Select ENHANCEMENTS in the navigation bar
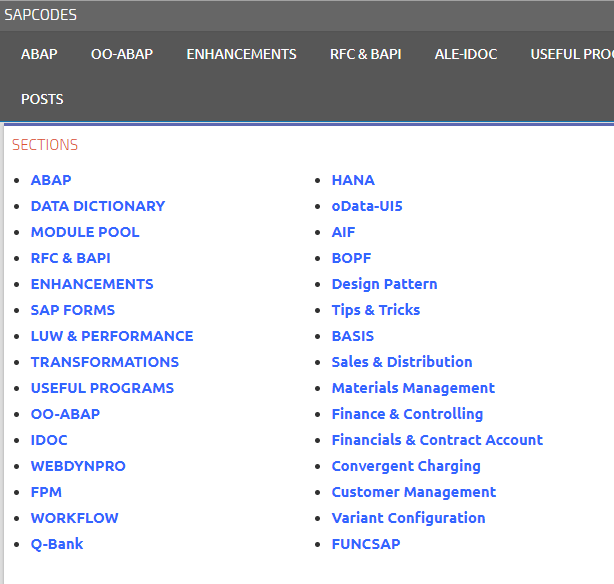Screen dimensions: 614x584 [241, 54]
